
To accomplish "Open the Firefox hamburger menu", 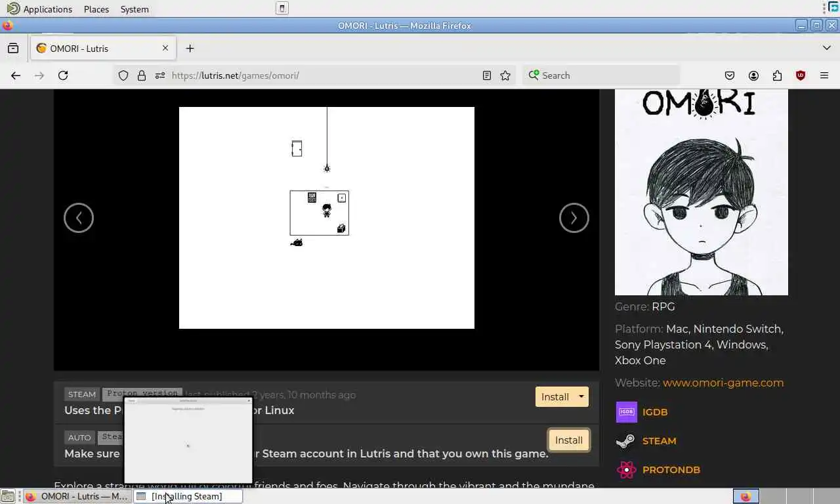I will click(824, 75).
